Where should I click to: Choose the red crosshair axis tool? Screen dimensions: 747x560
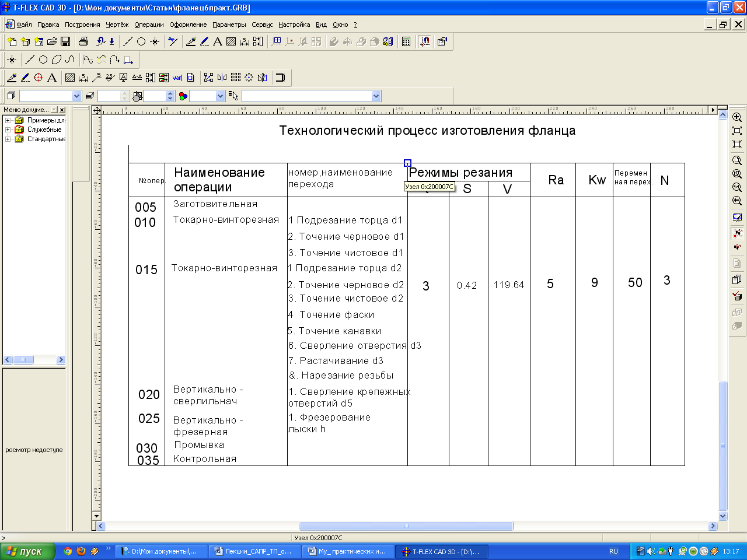click(39, 78)
